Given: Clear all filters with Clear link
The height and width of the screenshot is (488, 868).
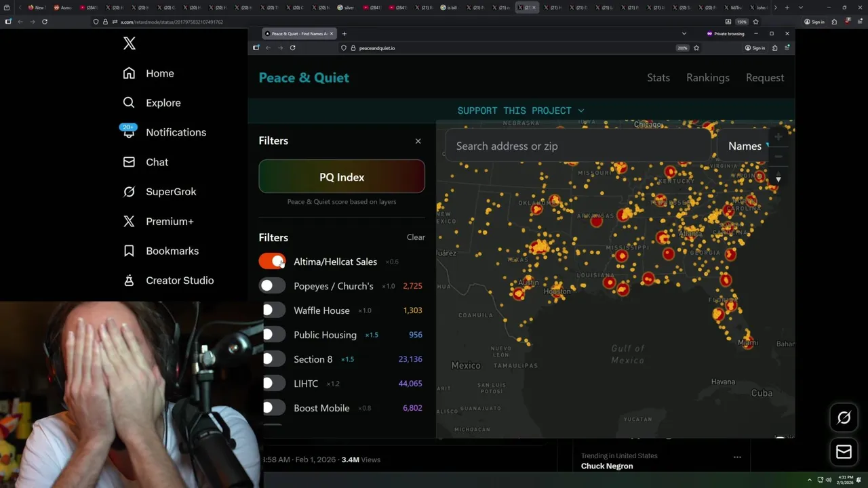Looking at the screenshot, I should pos(416,237).
